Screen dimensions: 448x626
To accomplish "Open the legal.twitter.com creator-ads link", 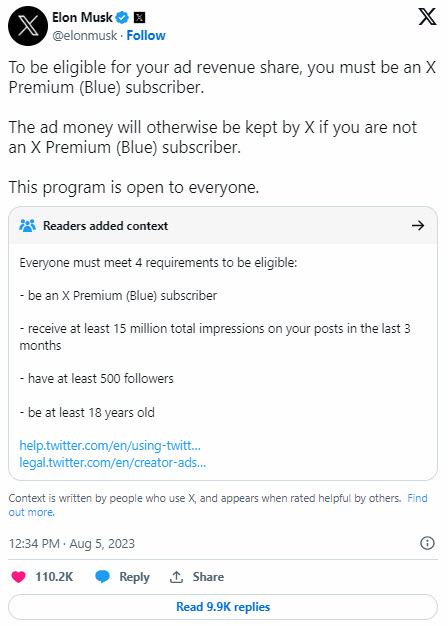I will 113,462.
